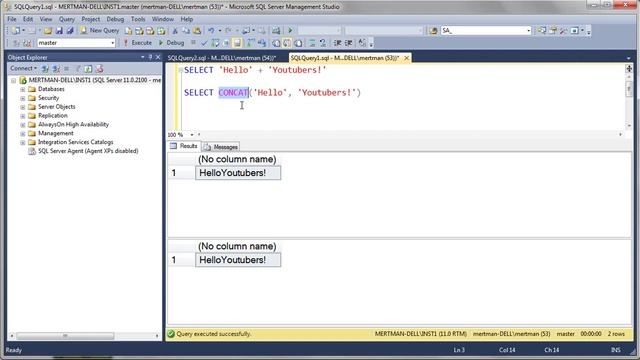
Task: Switch to the SQLQuery2.sql tab
Action: (222, 58)
